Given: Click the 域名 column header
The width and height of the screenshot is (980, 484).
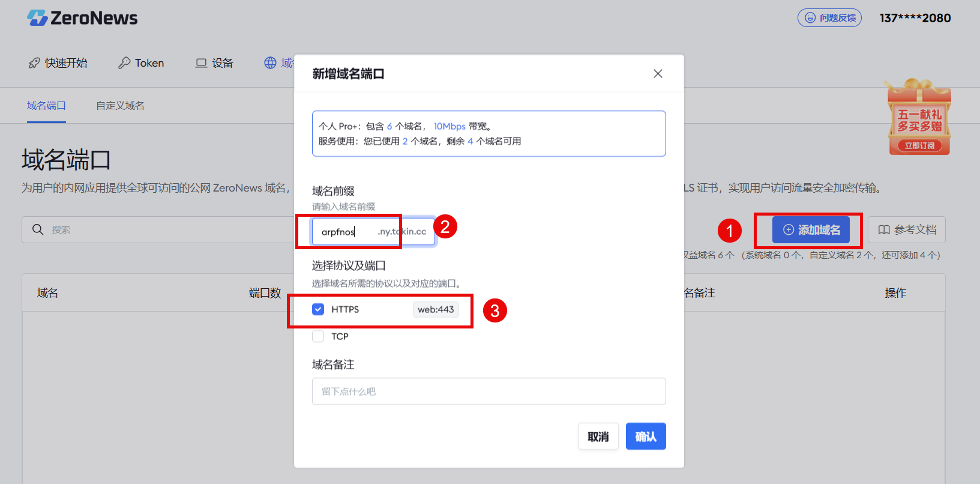Looking at the screenshot, I should point(47,293).
